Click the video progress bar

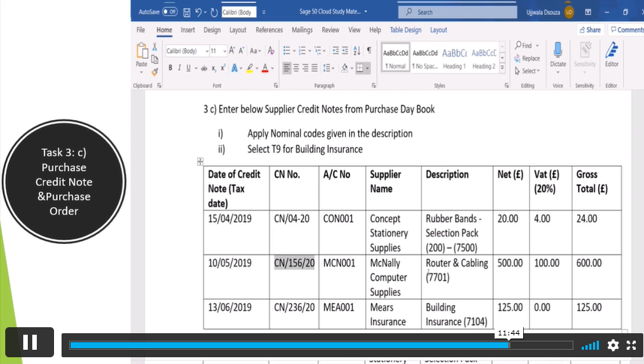321,345
